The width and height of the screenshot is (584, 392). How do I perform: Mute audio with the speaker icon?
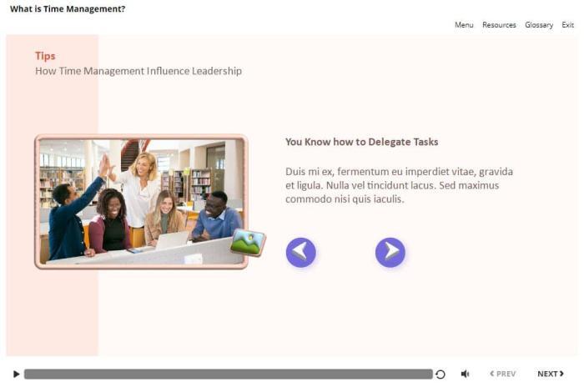[465, 374]
